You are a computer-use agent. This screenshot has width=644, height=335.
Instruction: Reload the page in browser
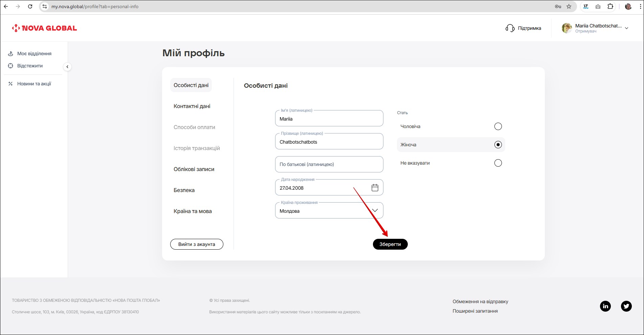30,6
